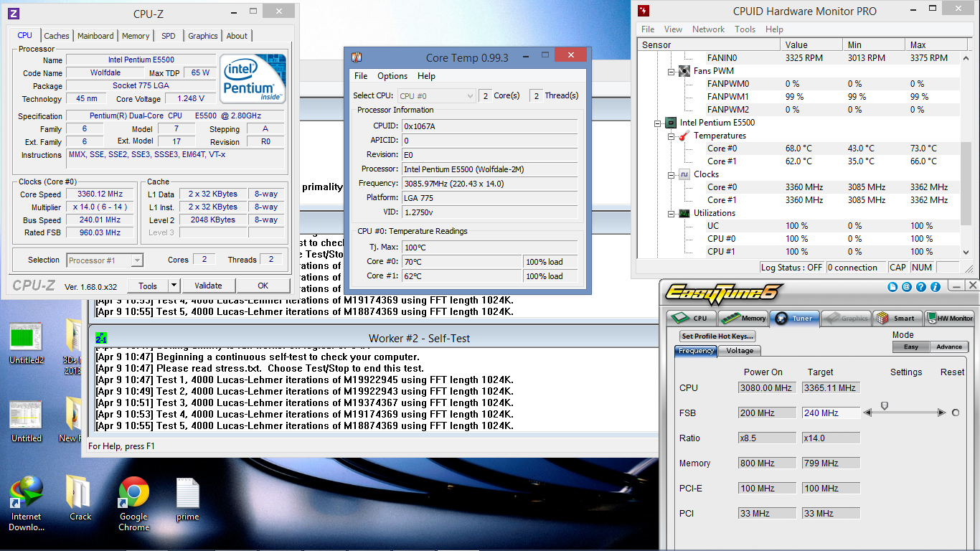Click the Core Temp title bar icon
This screenshot has height=551, width=980.
pyautogui.click(x=356, y=57)
